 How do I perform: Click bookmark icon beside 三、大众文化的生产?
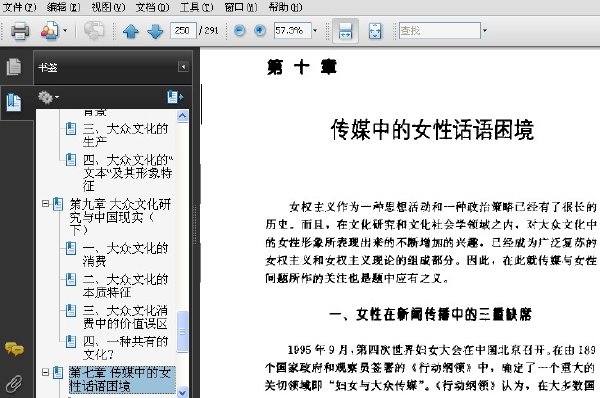[x=71, y=129]
